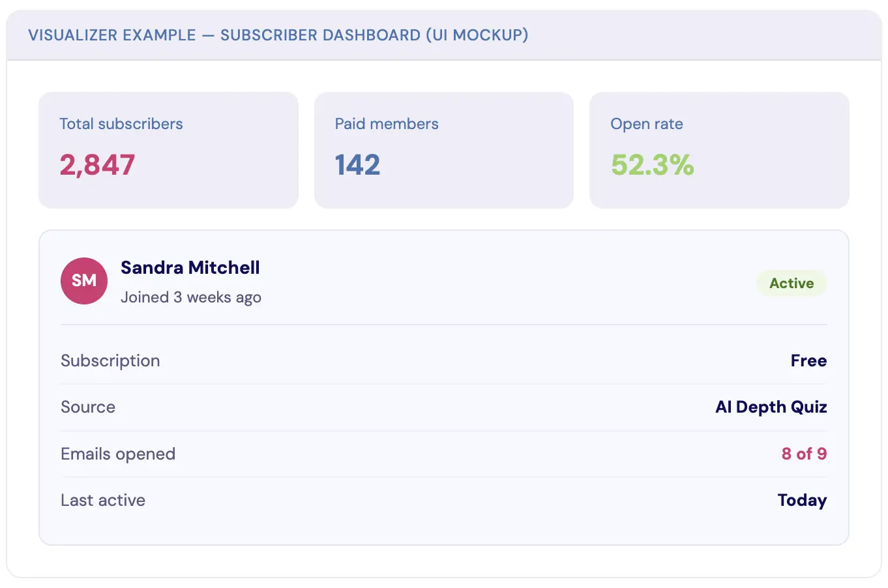Select the '8 of 9' emails value
The width and height of the screenshot is (888, 588).
click(804, 454)
